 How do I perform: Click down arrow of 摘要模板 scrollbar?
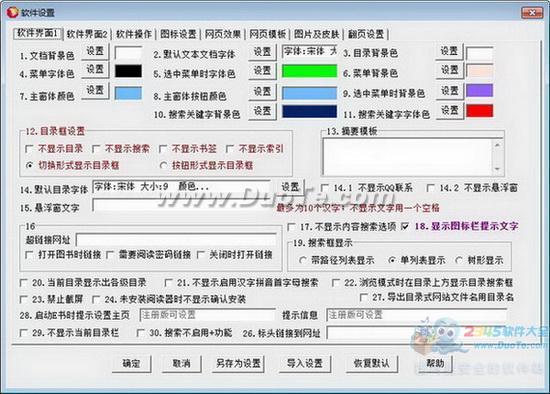497,169
